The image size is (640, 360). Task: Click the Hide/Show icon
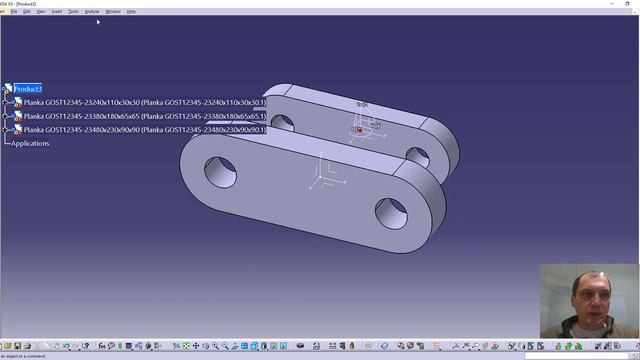[273, 346]
